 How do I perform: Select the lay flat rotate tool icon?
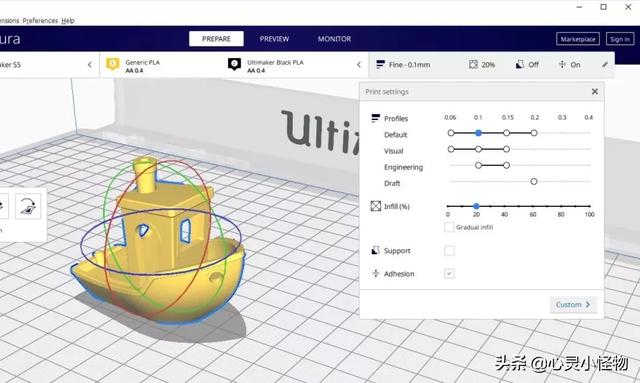[28, 205]
